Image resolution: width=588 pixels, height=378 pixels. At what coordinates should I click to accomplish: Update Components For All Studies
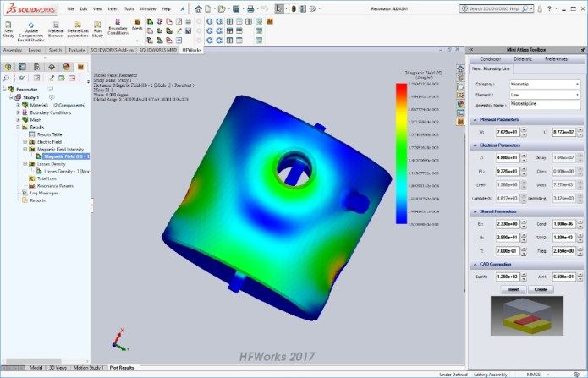[x=31, y=31]
